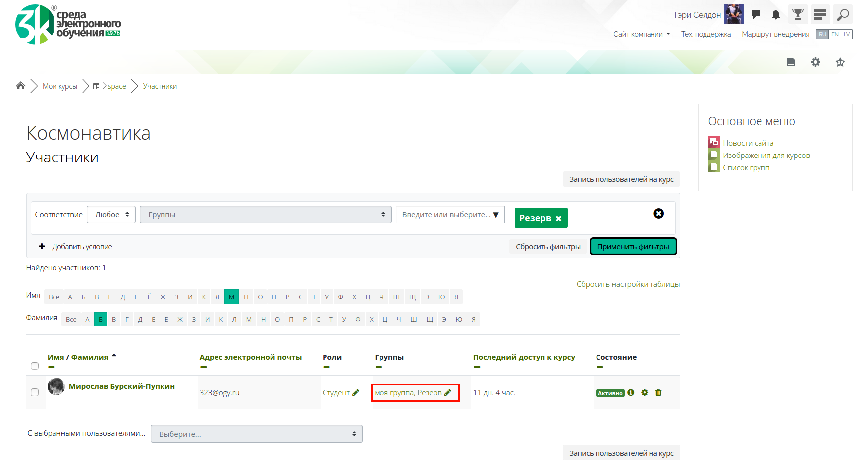Image resolution: width=868 pixels, height=469 pixels.
Task: Open the search magnifier icon
Action: [x=842, y=15]
